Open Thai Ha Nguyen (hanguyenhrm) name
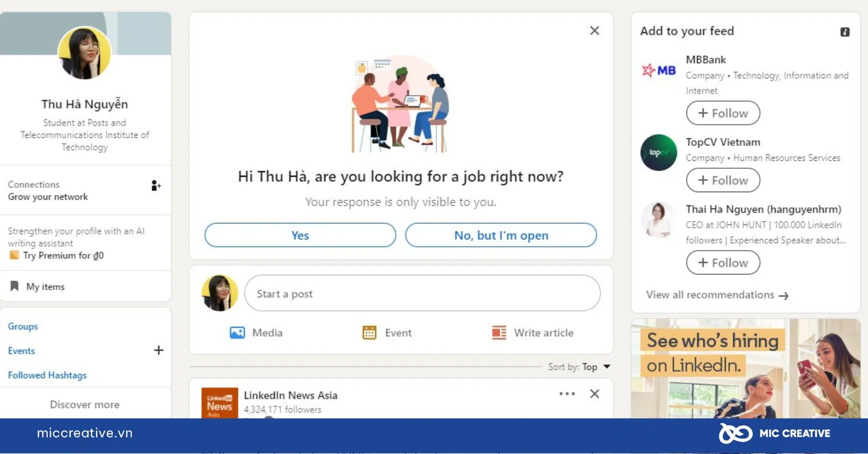 (763, 209)
